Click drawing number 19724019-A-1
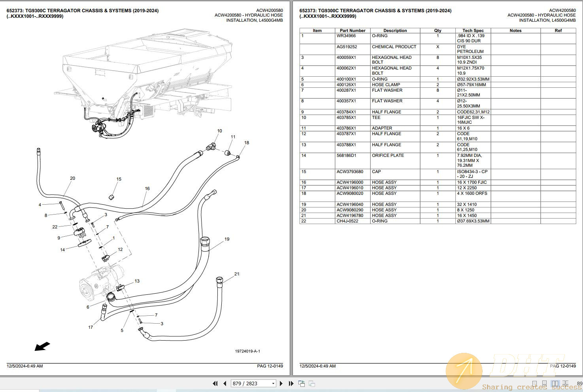Viewport: 583px width, 392px height. [x=247, y=351]
